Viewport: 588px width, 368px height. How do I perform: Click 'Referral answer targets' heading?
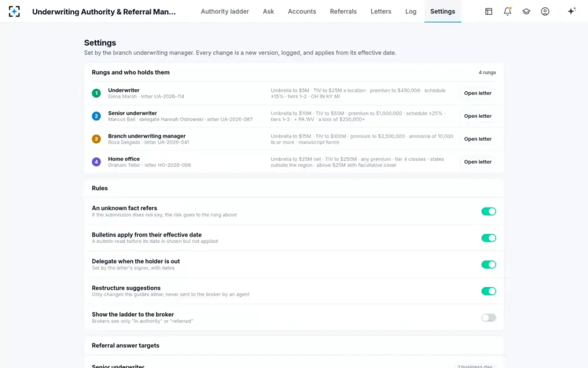coord(125,345)
